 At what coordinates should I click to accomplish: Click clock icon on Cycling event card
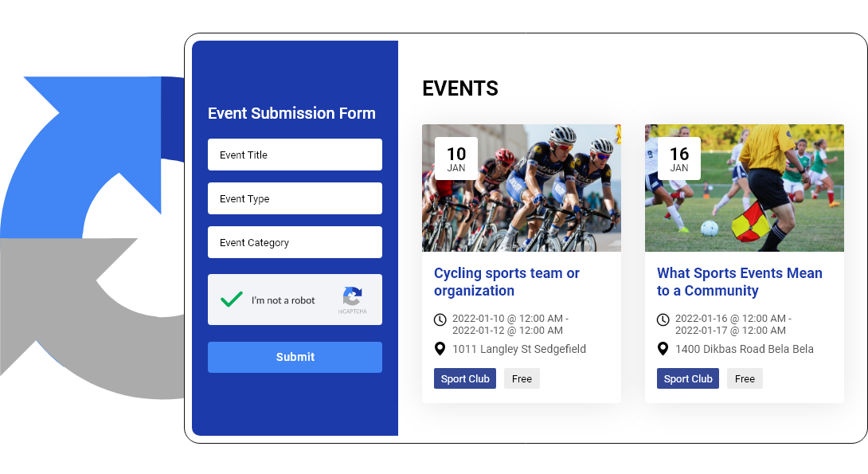coord(440,319)
